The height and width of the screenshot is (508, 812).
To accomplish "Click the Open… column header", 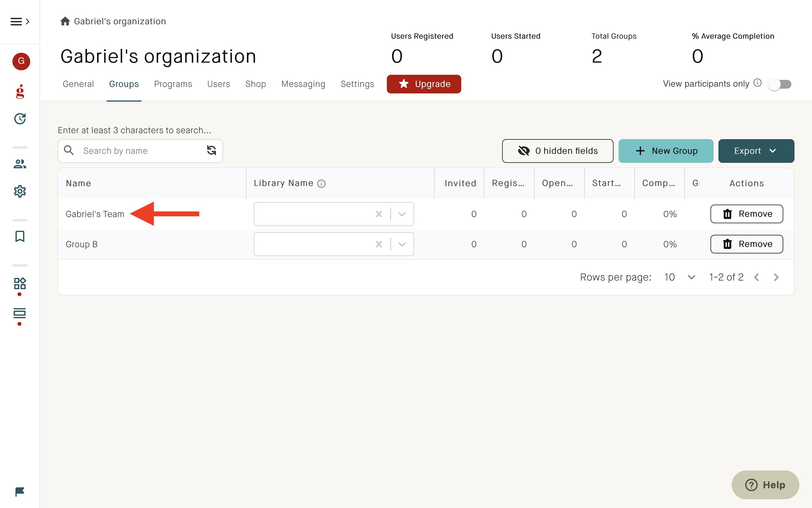I will pos(557,183).
